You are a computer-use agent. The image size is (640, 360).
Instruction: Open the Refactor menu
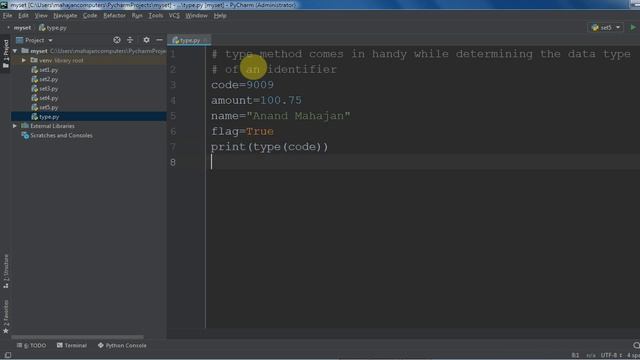[114, 16]
